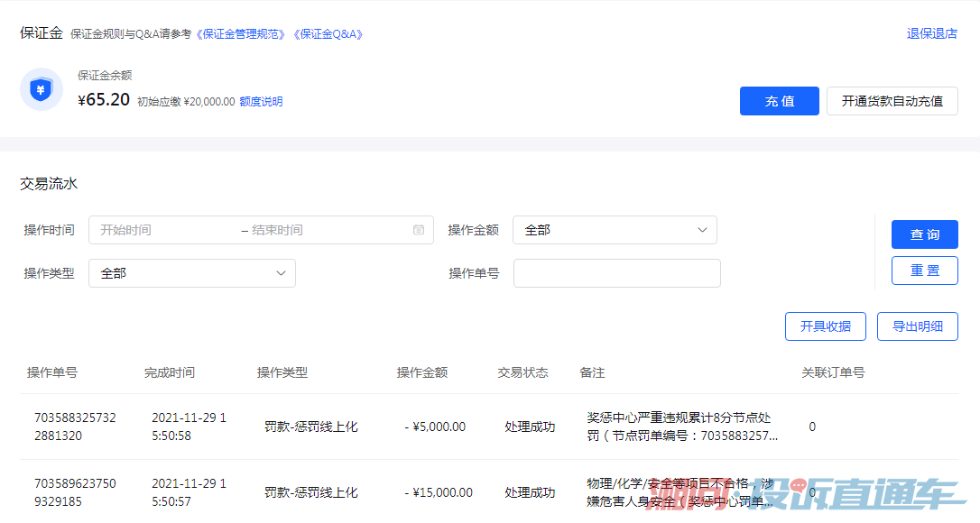Click the 导出明细 button
This screenshot has width=980, height=523.
(x=917, y=326)
